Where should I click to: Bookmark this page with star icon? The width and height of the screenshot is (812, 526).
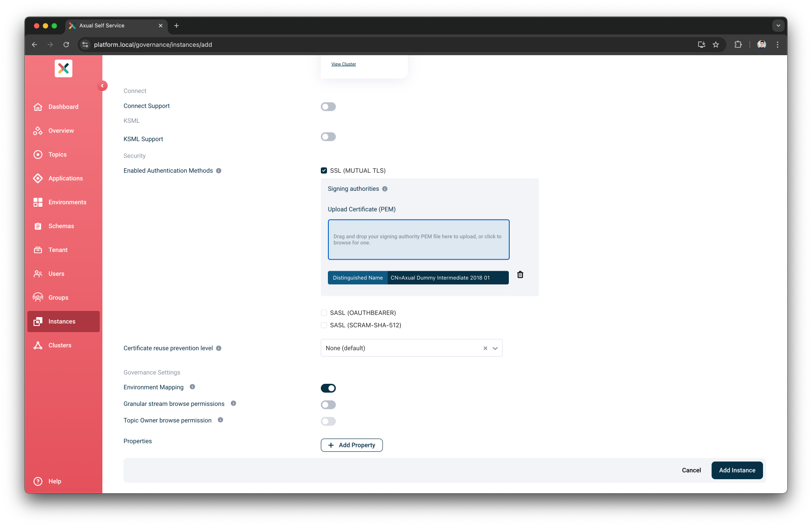click(x=716, y=45)
